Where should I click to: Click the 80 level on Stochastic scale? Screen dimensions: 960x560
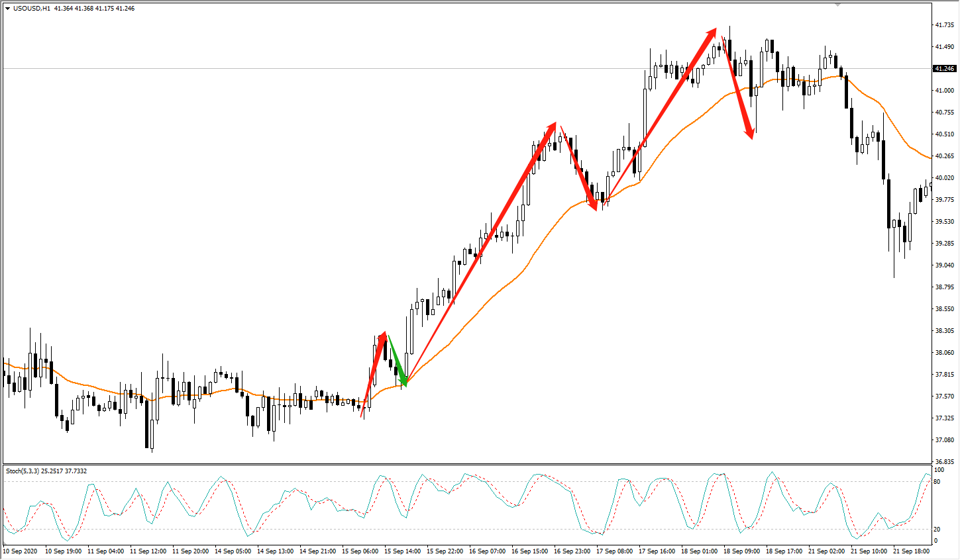click(x=937, y=482)
